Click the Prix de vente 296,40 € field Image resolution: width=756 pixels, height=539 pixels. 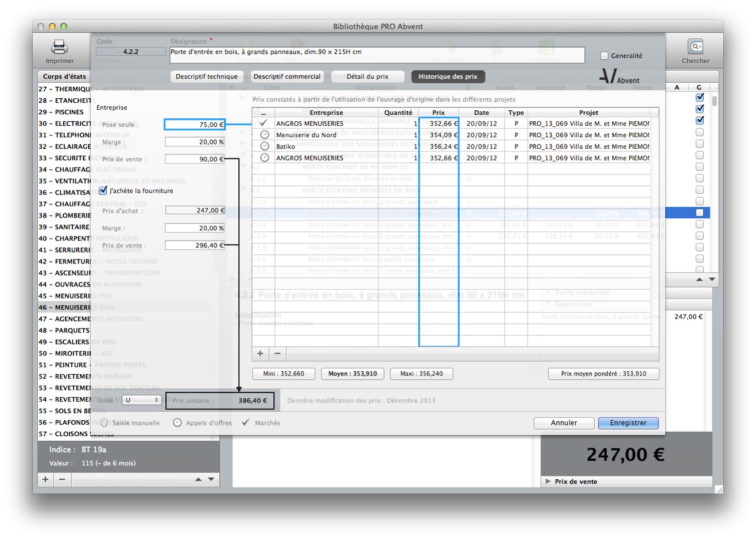tap(195, 245)
